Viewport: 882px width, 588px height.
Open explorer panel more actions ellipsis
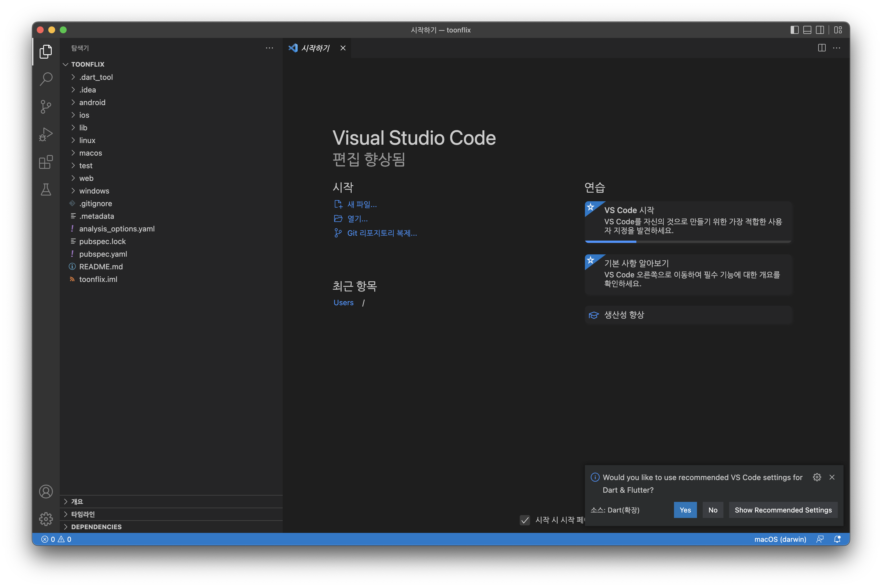coord(269,48)
